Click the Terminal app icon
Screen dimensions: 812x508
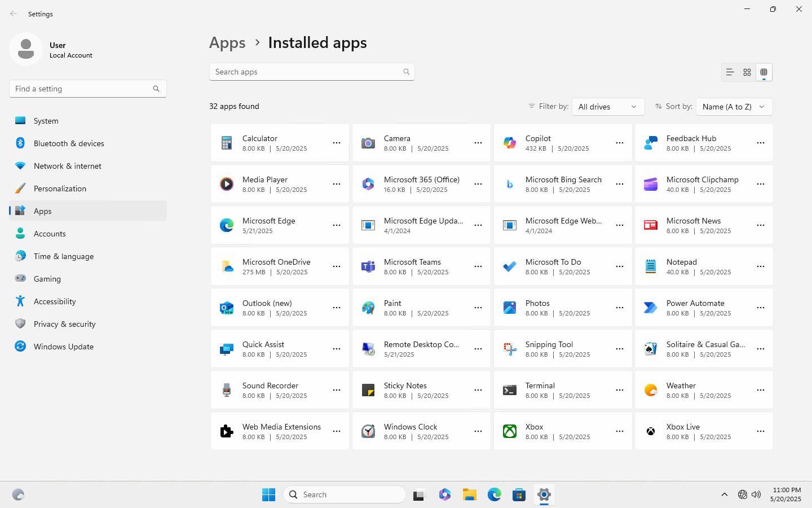point(510,390)
